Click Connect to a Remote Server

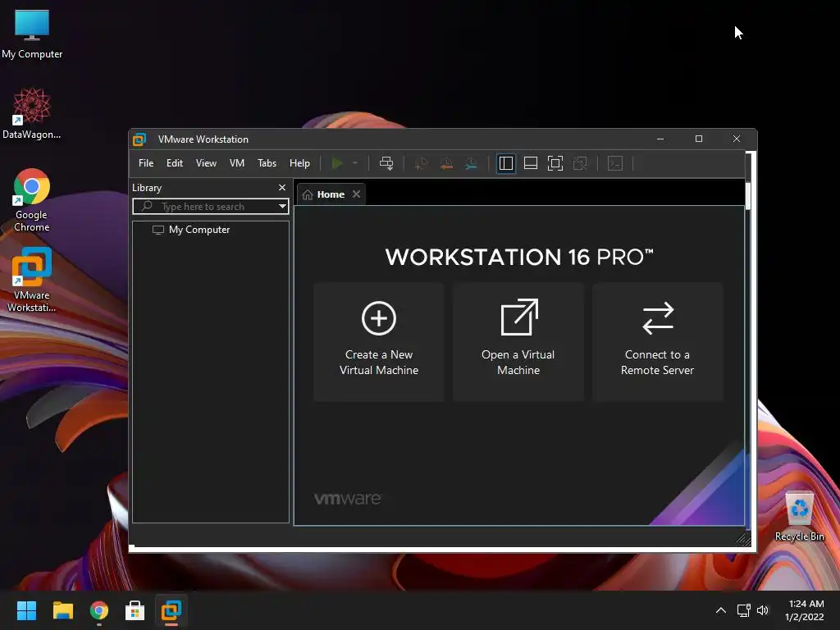click(x=657, y=342)
